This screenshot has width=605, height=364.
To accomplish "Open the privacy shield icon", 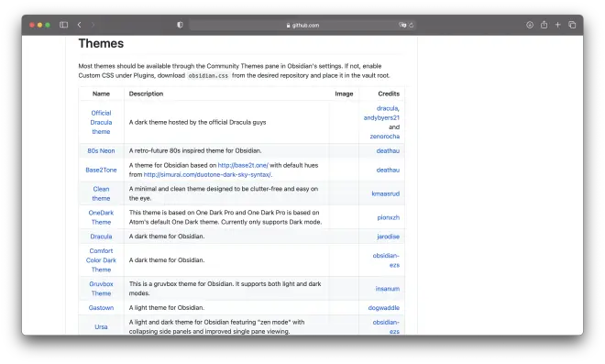I will (180, 25).
